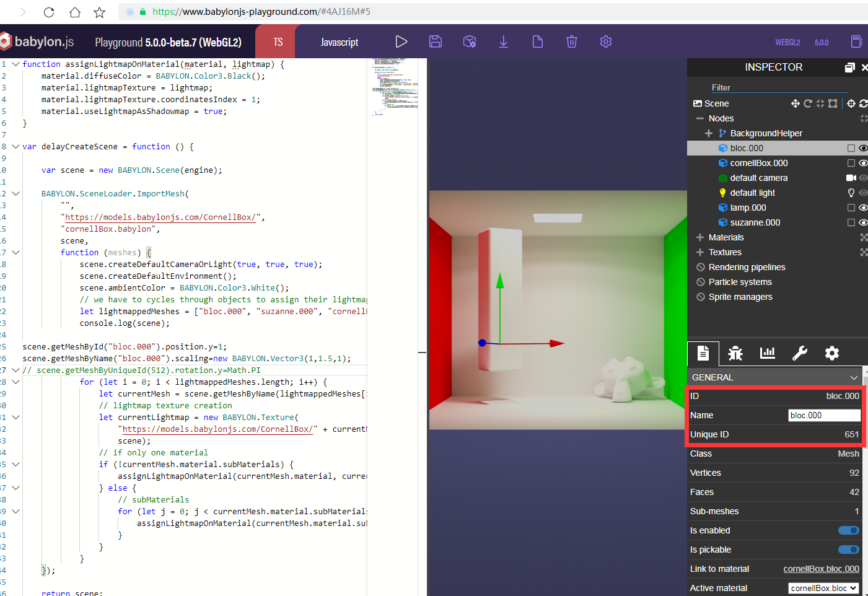Create a new playground
Viewport: 868px width, 596px height.
click(537, 41)
